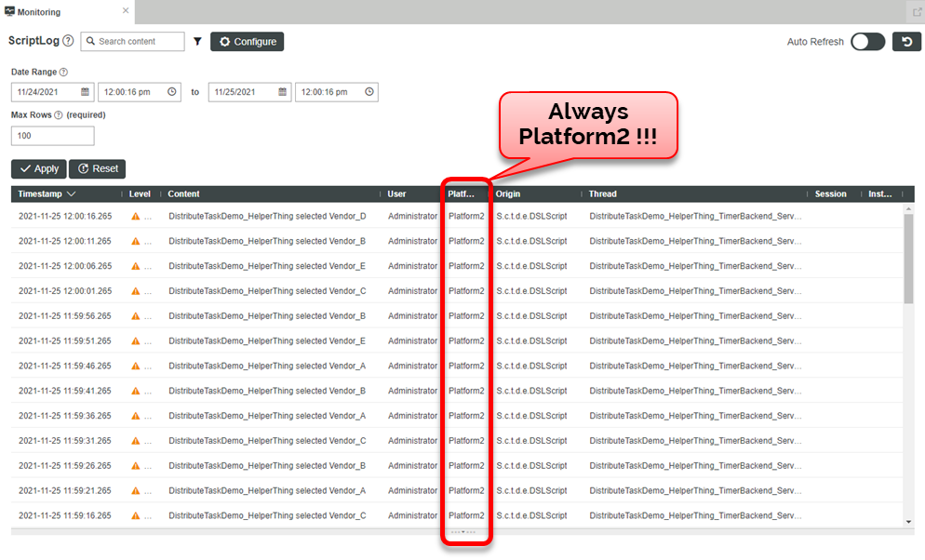Click warning icon on 11:59:36.265 row
The height and width of the screenshot is (560, 925).
point(136,416)
